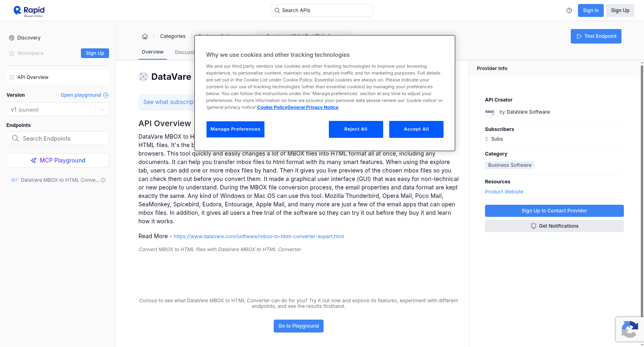Click the Workspace star icon

[12, 53]
